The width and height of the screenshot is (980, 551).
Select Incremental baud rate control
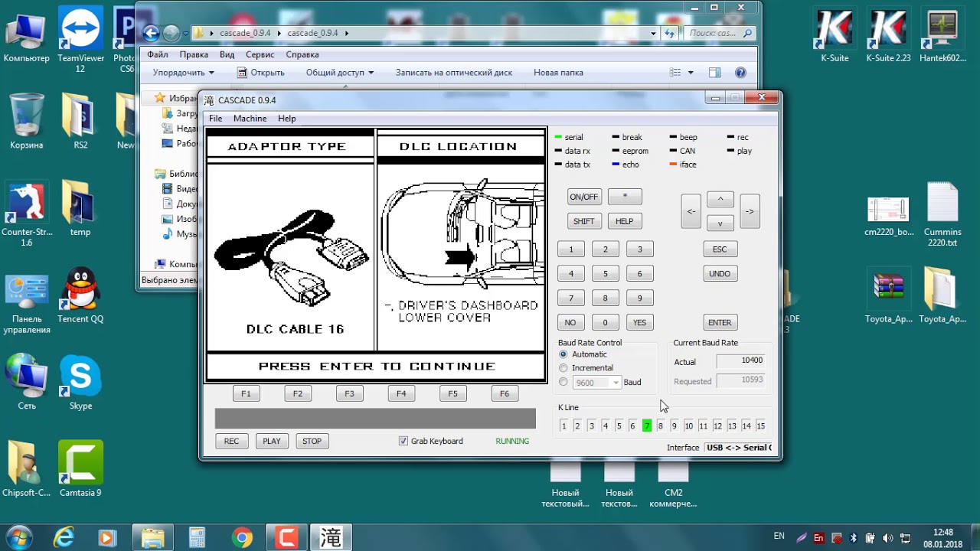pyautogui.click(x=563, y=368)
